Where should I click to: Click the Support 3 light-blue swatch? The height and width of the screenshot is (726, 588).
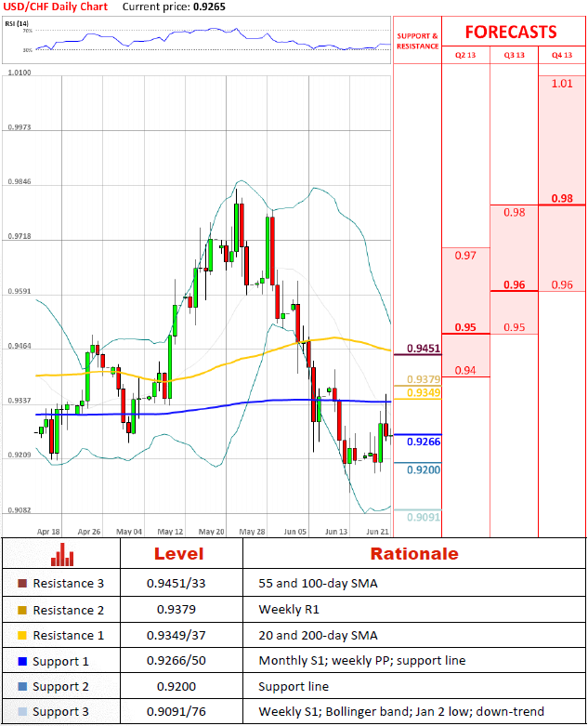[22, 712]
